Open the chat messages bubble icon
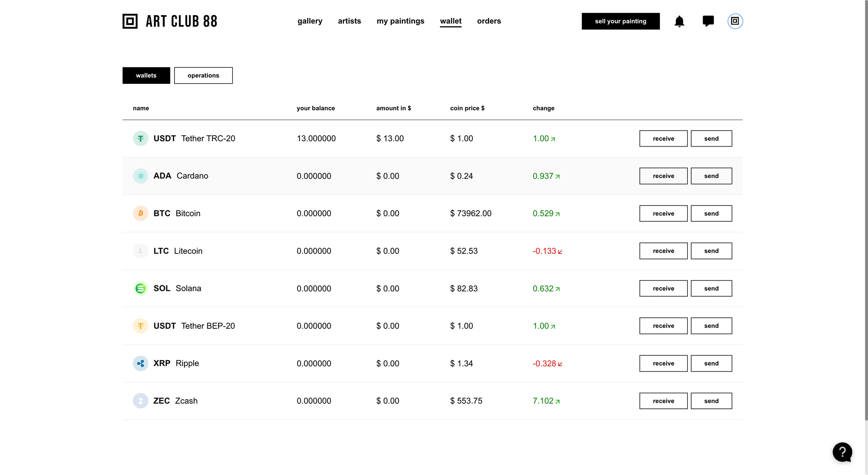 pos(708,21)
